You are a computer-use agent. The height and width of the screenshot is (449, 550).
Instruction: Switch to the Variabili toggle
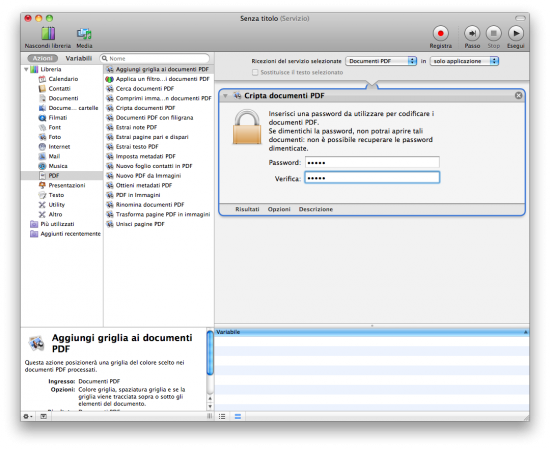click(x=79, y=58)
